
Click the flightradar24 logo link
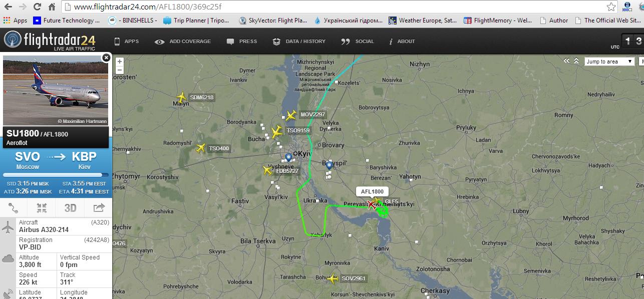(x=49, y=41)
